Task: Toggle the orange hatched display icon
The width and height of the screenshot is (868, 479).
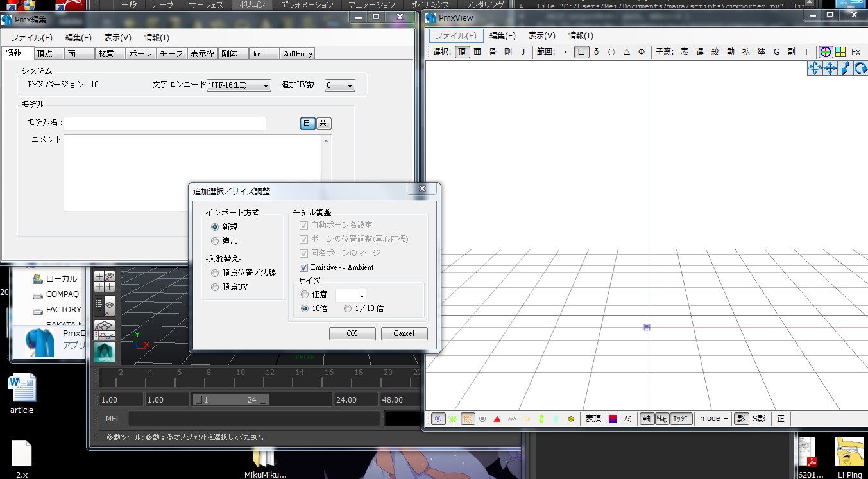Action: coord(468,419)
